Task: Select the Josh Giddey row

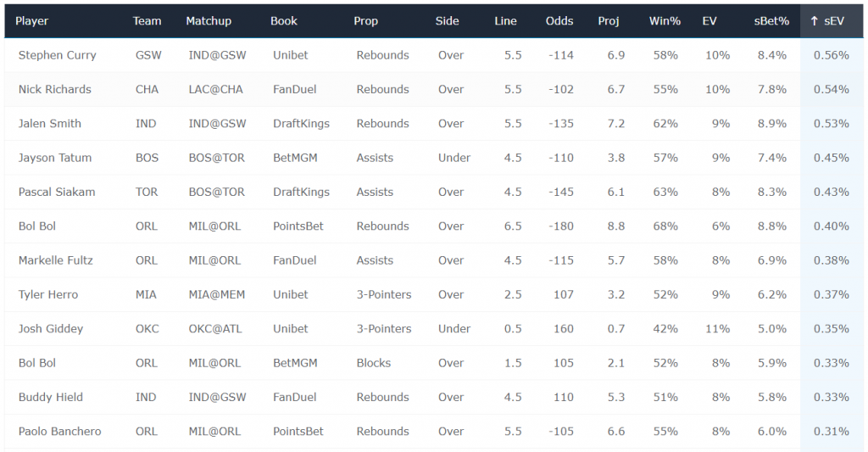Action: 434,329
